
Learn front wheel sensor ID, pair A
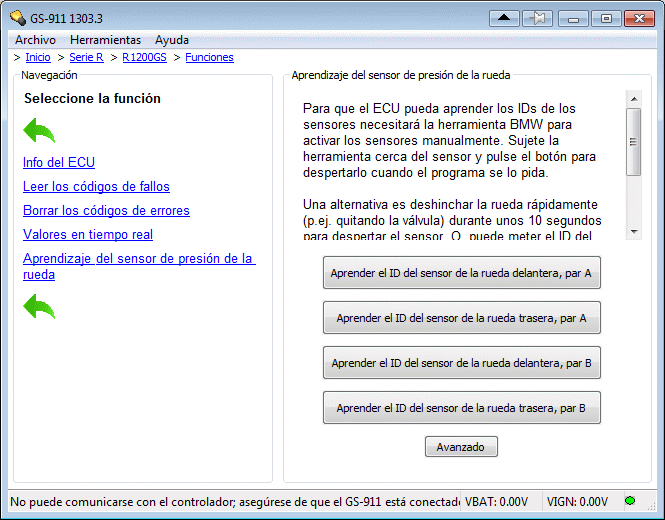pyautogui.click(x=461, y=273)
